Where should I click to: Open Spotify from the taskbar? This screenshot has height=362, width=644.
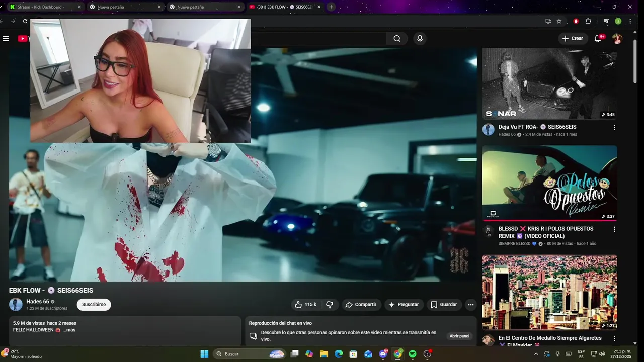[x=413, y=354]
